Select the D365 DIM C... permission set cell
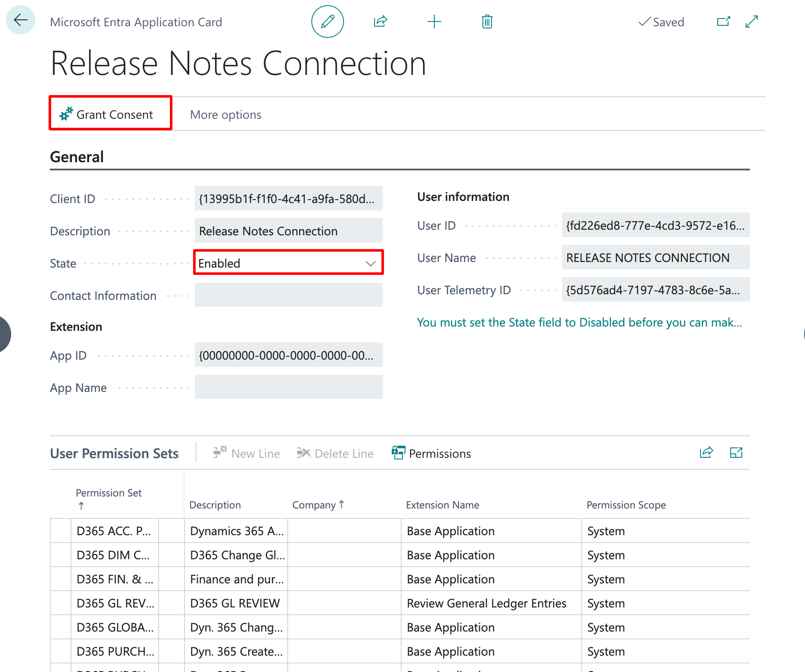The height and width of the screenshot is (672, 805). click(115, 555)
